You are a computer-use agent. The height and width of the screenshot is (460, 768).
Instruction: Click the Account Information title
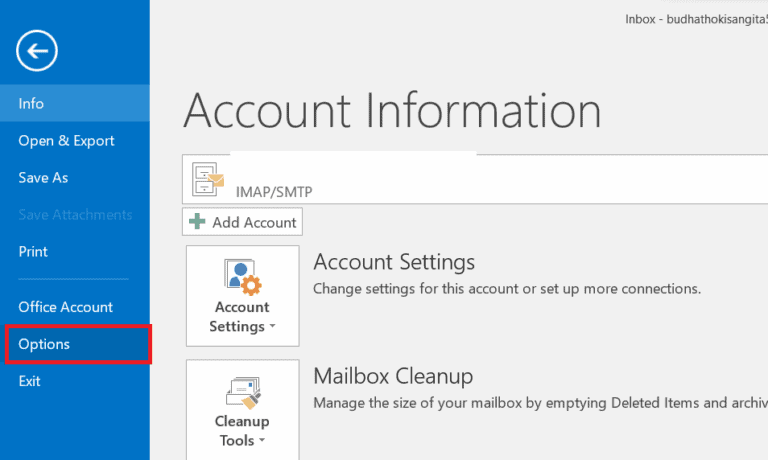[x=392, y=111]
